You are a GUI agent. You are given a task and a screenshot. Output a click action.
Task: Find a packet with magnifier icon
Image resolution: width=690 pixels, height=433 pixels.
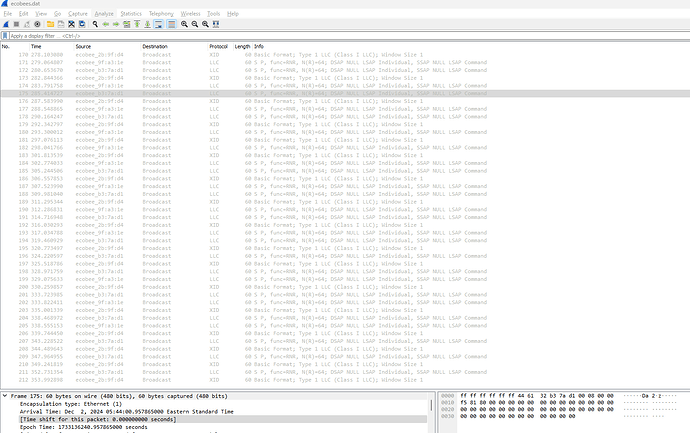click(x=95, y=24)
